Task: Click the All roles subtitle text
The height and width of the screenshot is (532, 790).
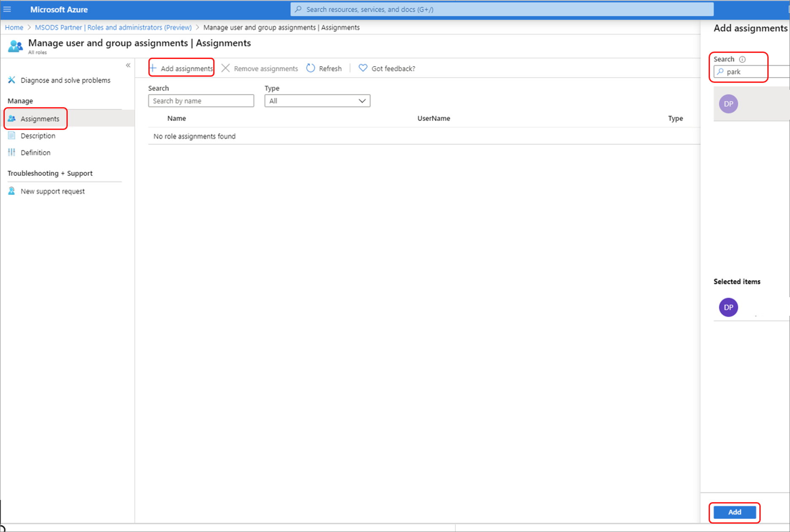Action: [38, 53]
